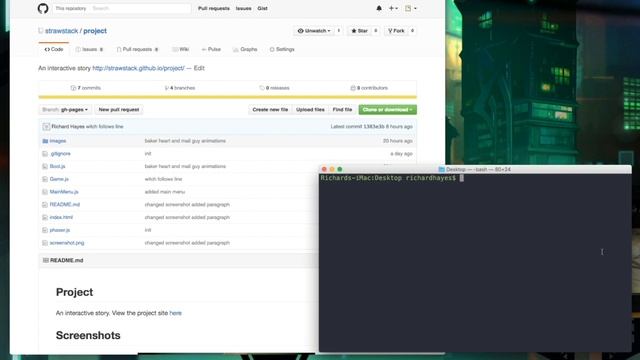Viewport: 640px width, 360px height.
Task: Open the images folder
Action: coord(58,141)
